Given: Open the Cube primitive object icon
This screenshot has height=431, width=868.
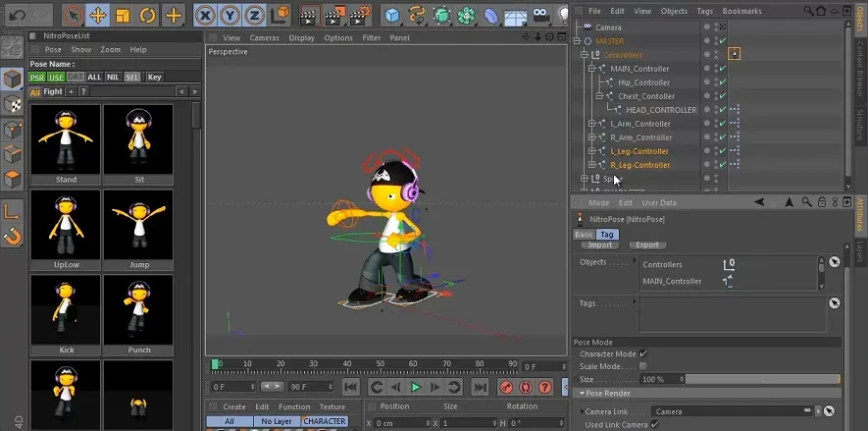Looking at the screenshot, I should coord(392,15).
